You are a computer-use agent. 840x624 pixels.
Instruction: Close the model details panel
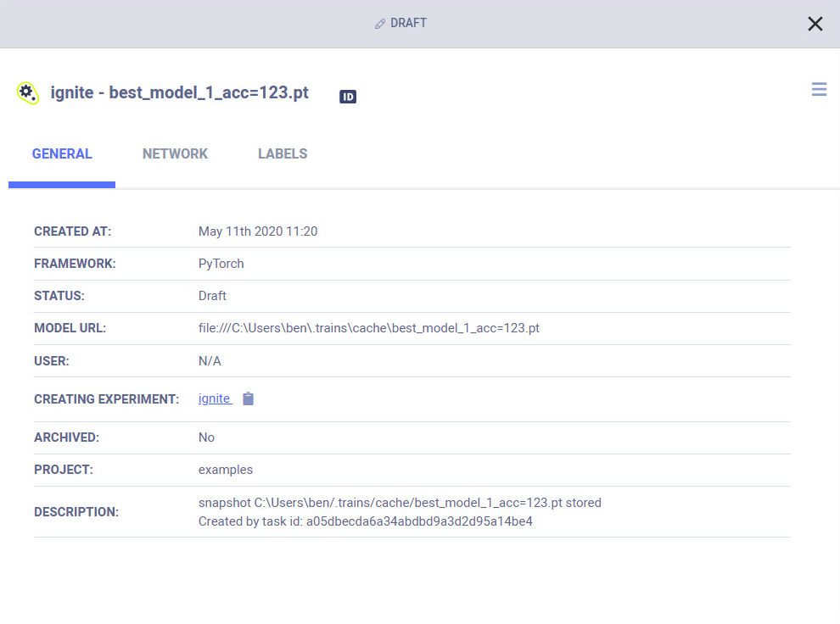pos(815,24)
